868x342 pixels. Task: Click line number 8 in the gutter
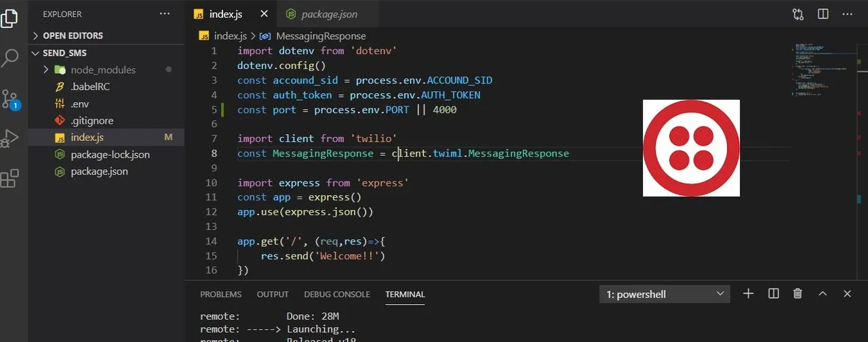click(x=214, y=153)
